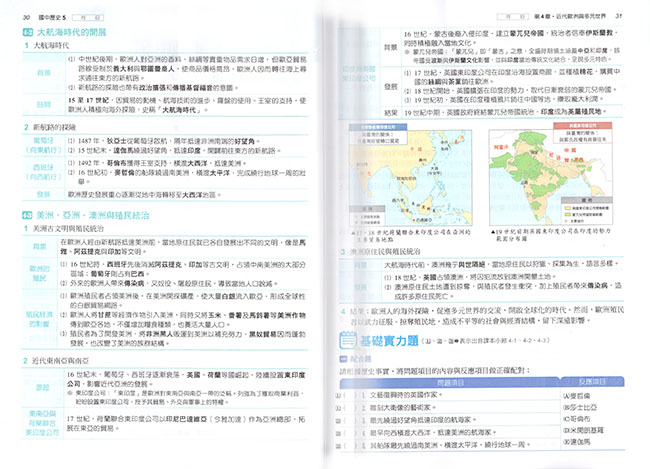Click the header text 國中歷史 5
The width and height of the screenshot is (650, 469).
pyautogui.click(x=52, y=17)
